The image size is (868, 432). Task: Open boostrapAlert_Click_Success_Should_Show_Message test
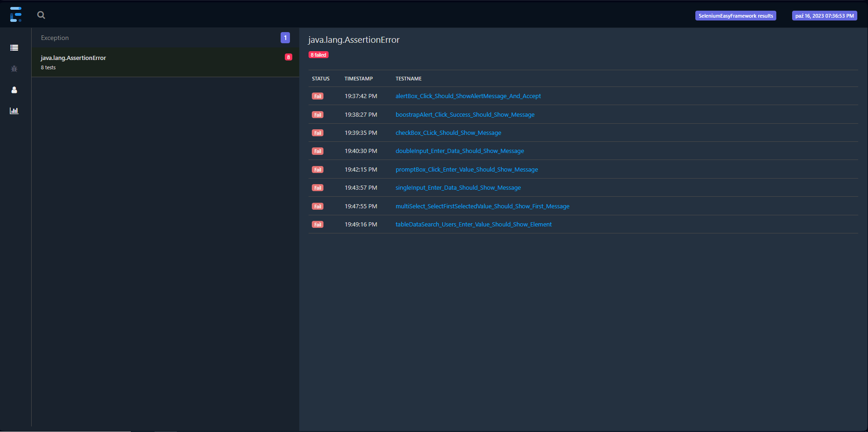point(465,115)
